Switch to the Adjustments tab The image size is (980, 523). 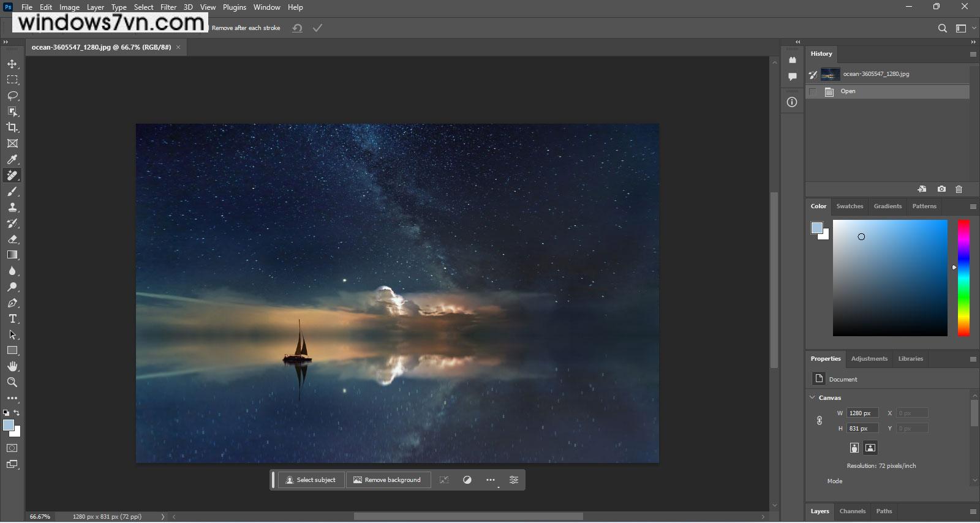pos(869,359)
